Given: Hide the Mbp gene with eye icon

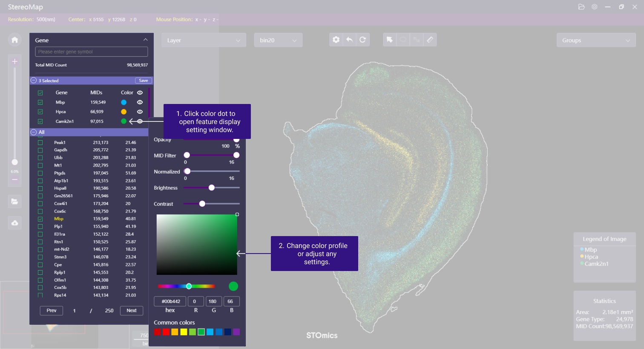Looking at the screenshot, I should click(140, 102).
